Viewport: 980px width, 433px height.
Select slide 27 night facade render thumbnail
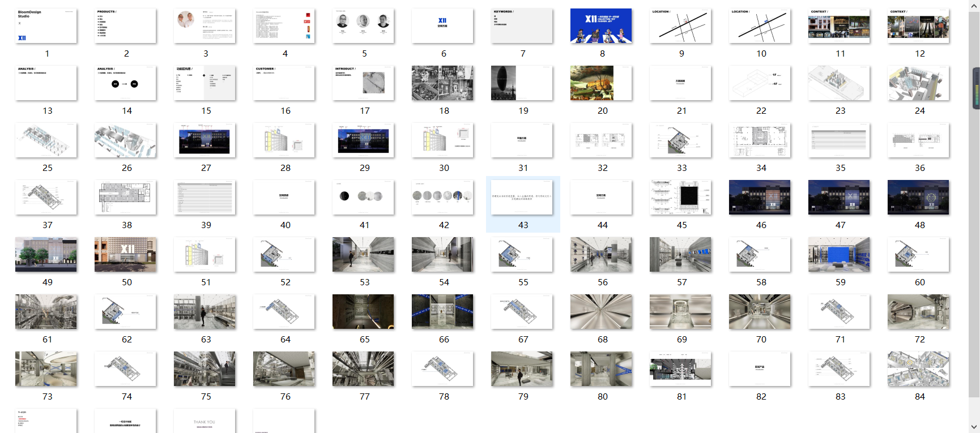coord(204,140)
